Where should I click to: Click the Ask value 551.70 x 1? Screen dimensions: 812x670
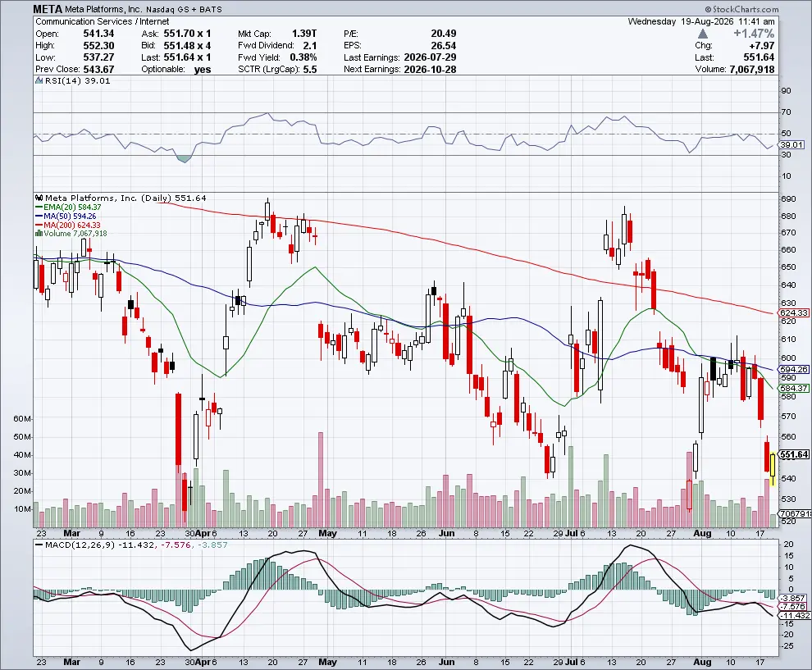point(187,33)
